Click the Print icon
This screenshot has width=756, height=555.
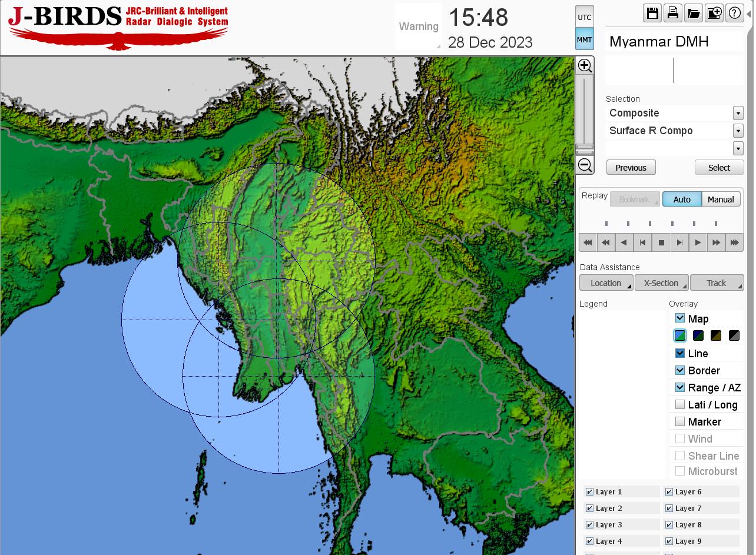(673, 14)
